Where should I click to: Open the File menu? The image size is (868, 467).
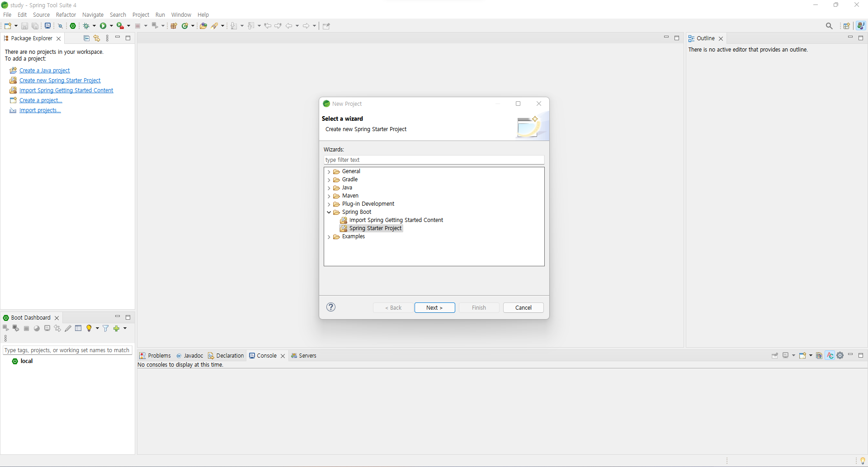click(x=7, y=15)
